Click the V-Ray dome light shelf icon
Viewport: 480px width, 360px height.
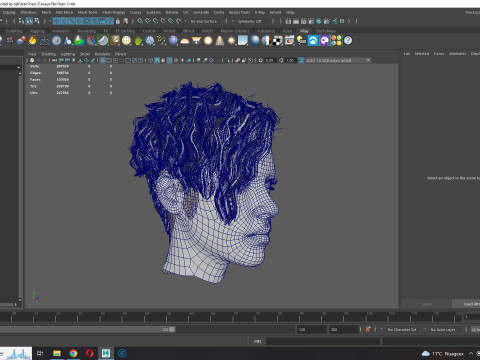coord(185,41)
